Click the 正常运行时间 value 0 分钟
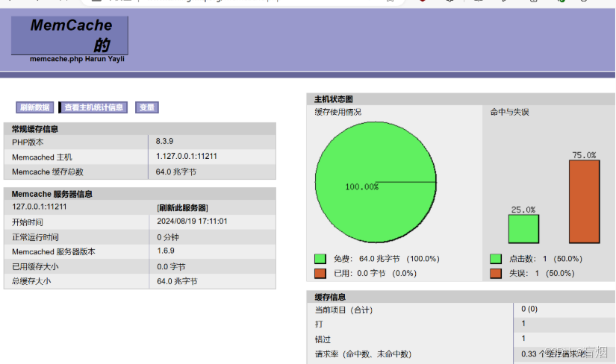Screen dimensions: 616x364 (168, 236)
